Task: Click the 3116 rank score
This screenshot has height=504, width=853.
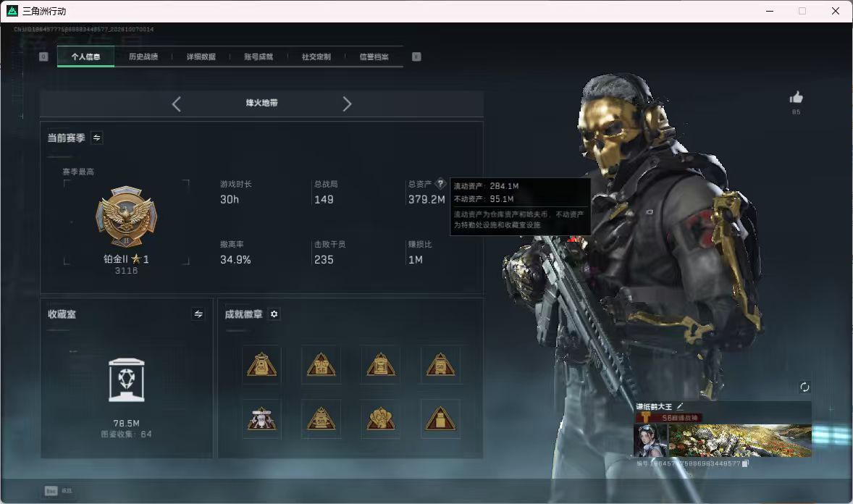Action: click(x=126, y=271)
